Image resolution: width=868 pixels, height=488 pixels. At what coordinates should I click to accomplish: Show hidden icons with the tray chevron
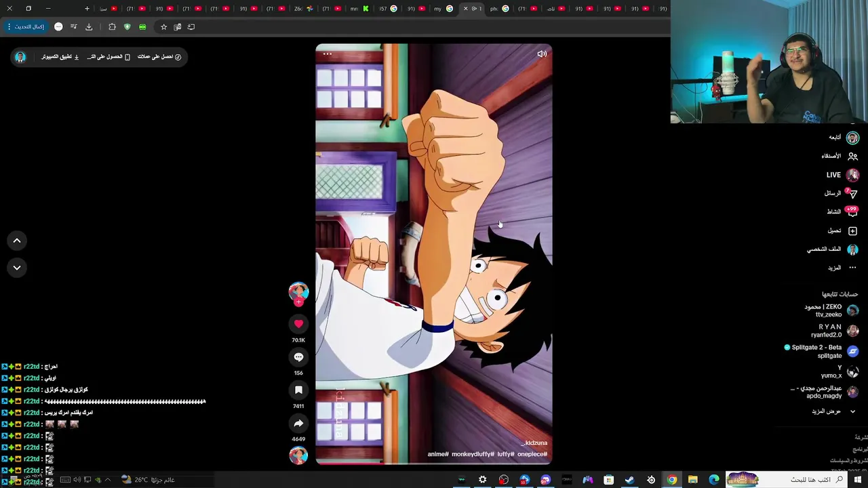pos(107,480)
